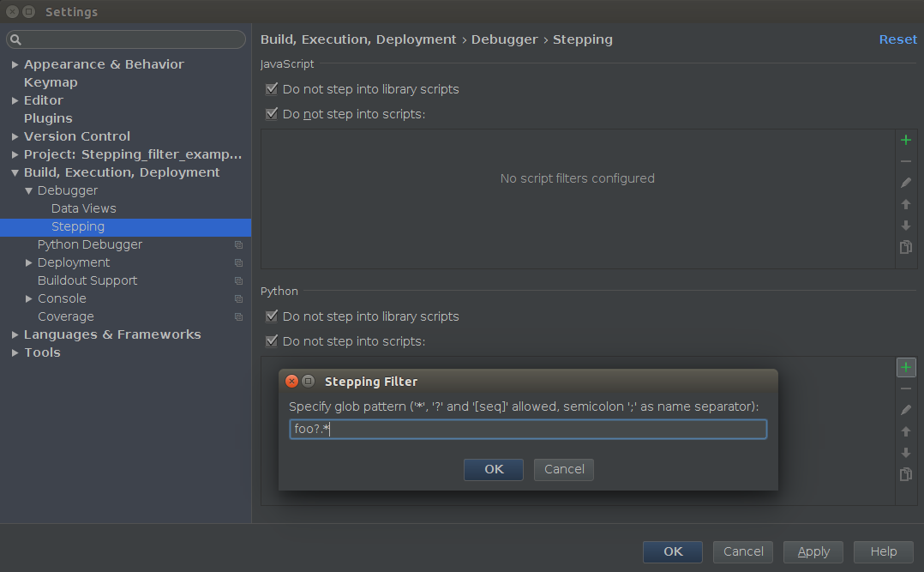Collapse the Debugger tree node
This screenshot has height=572, width=924.
point(28,190)
